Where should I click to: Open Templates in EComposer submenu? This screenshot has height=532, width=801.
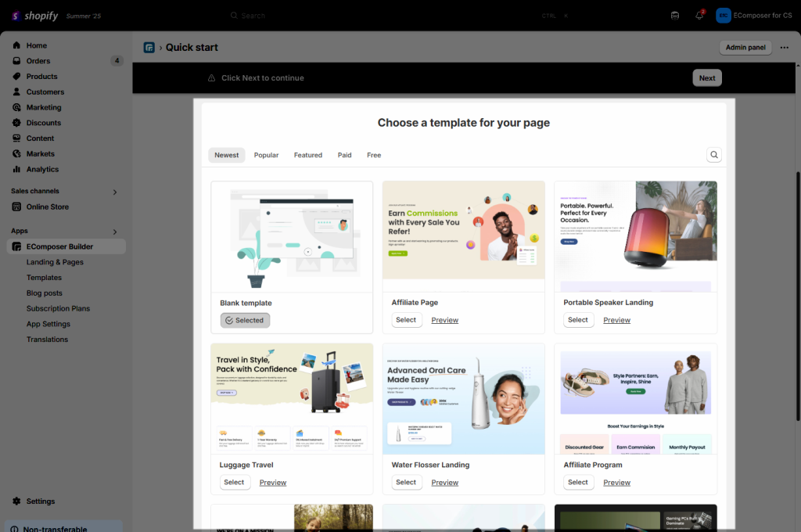pos(44,278)
